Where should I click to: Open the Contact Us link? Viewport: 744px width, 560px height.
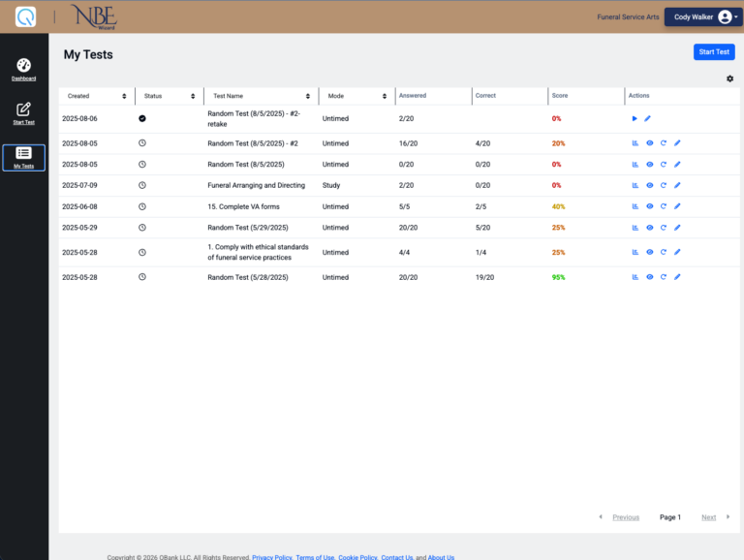[x=396, y=557]
